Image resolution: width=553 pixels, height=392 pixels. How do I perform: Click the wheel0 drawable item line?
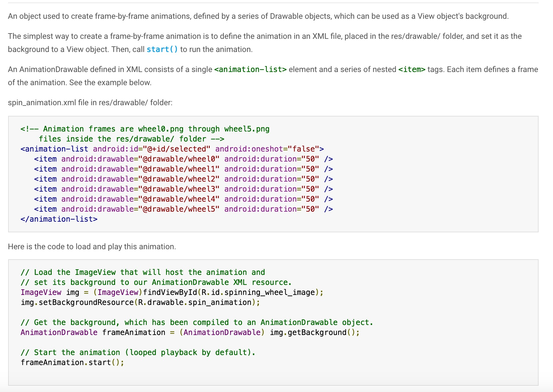tap(183, 159)
